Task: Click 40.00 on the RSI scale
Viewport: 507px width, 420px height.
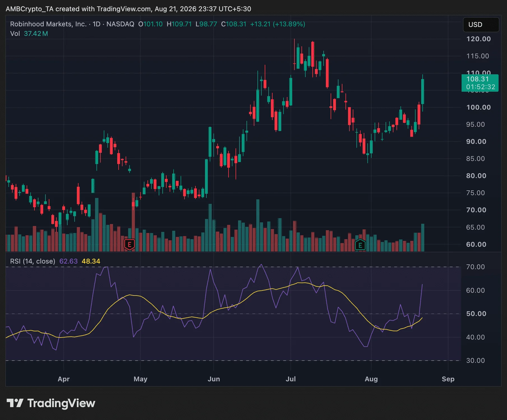Action: coord(476,337)
